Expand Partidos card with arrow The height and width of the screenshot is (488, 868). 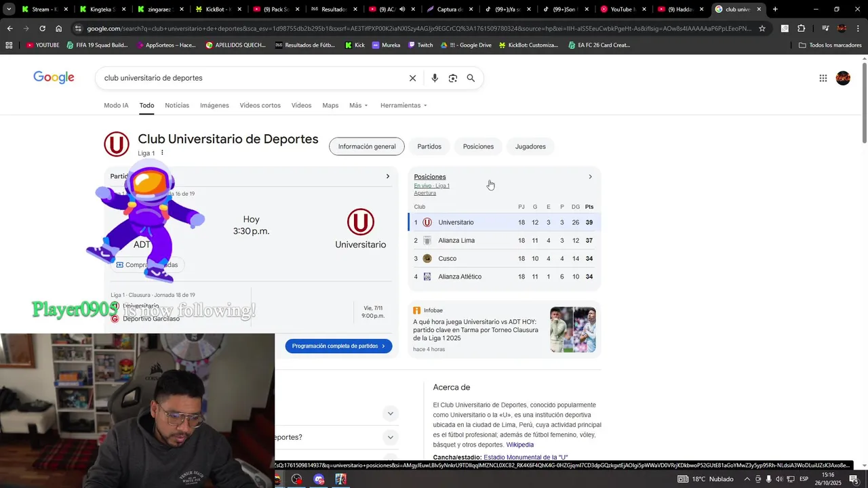click(388, 176)
